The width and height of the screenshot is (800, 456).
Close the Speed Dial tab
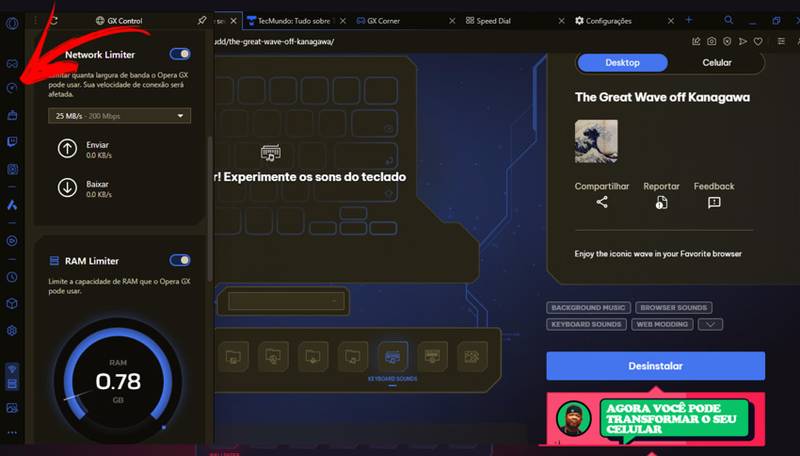[x=561, y=21]
